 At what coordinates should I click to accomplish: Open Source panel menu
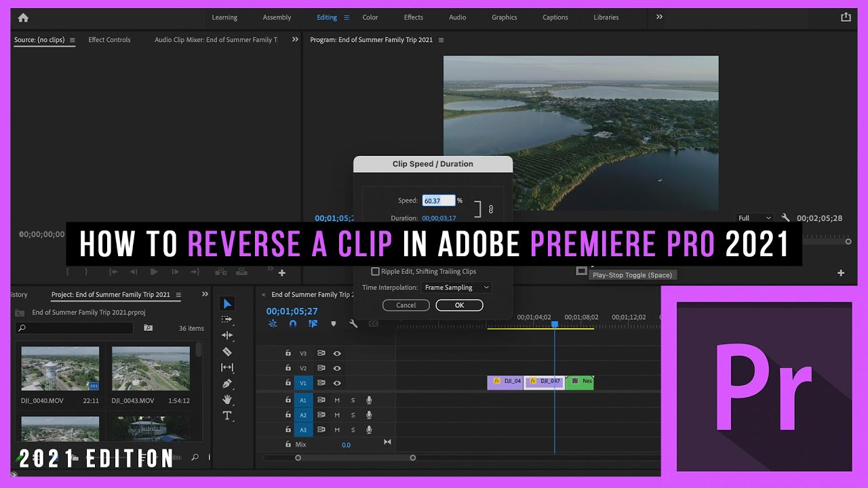point(73,40)
